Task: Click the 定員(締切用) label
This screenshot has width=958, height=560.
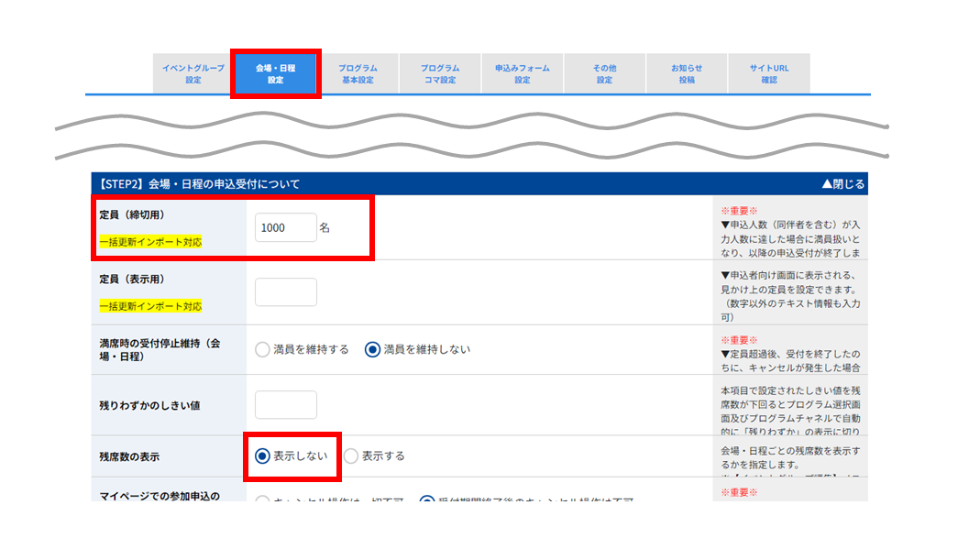Action: click(x=132, y=215)
